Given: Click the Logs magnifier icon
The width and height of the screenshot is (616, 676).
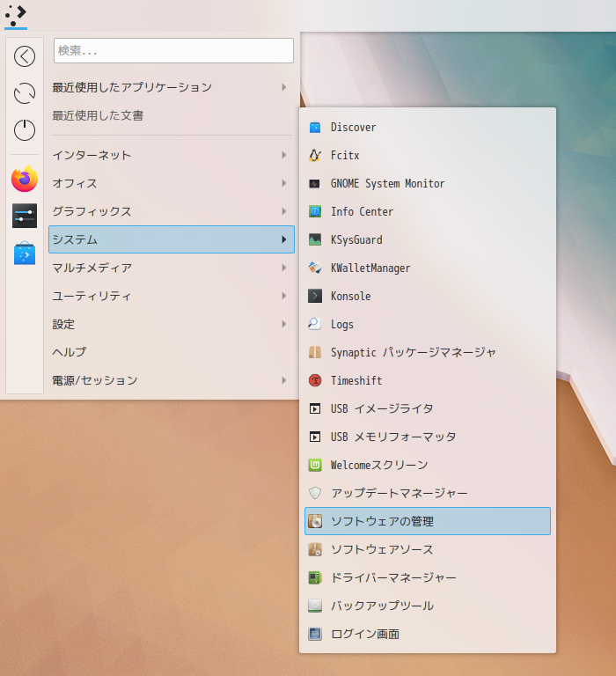Looking at the screenshot, I should (315, 324).
